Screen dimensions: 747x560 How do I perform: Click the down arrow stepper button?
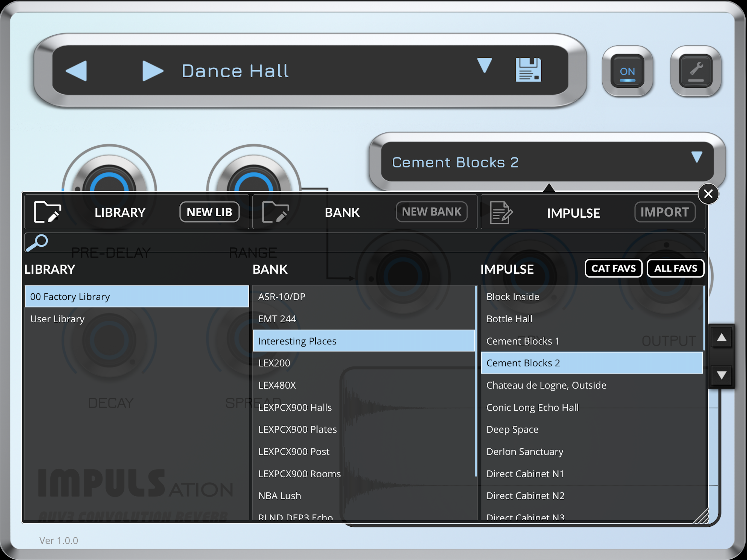pos(722,375)
